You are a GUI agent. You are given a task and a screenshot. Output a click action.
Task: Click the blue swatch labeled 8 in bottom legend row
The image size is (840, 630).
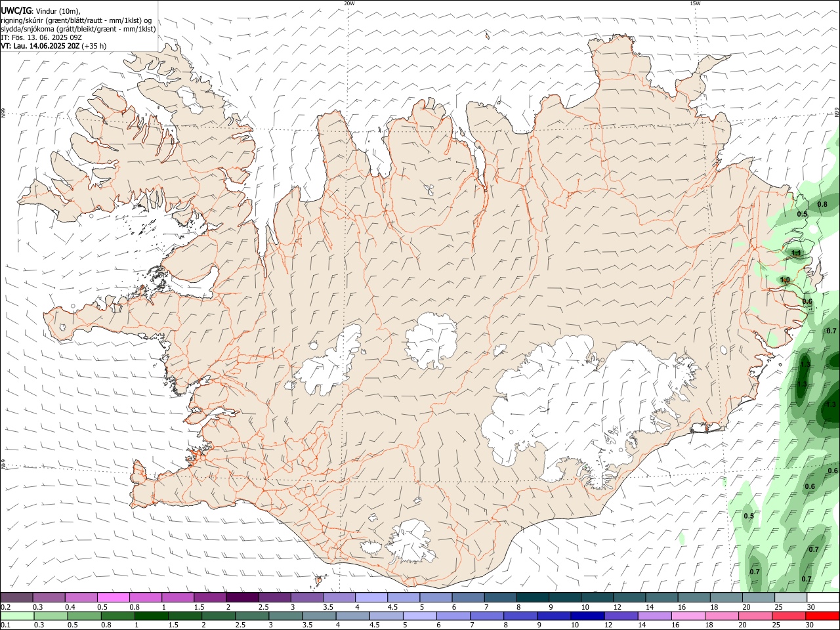[520, 616]
